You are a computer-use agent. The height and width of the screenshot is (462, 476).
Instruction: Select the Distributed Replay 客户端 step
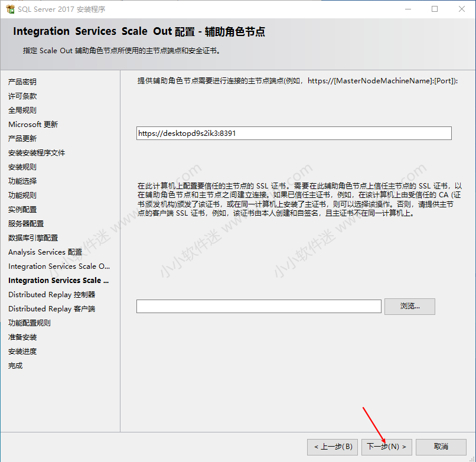(52, 309)
